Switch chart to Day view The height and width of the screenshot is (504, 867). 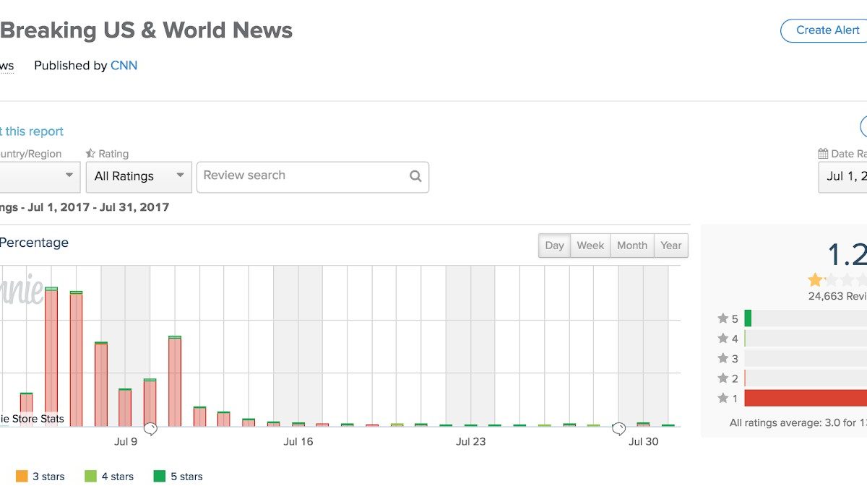(x=554, y=246)
